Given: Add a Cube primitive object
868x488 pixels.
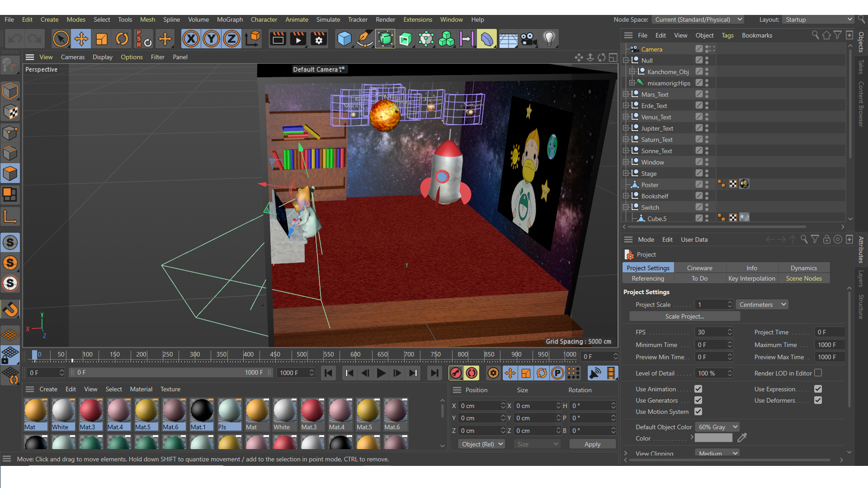Looking at the screenshot, I should pyautogui.click(x=344, y=39).
